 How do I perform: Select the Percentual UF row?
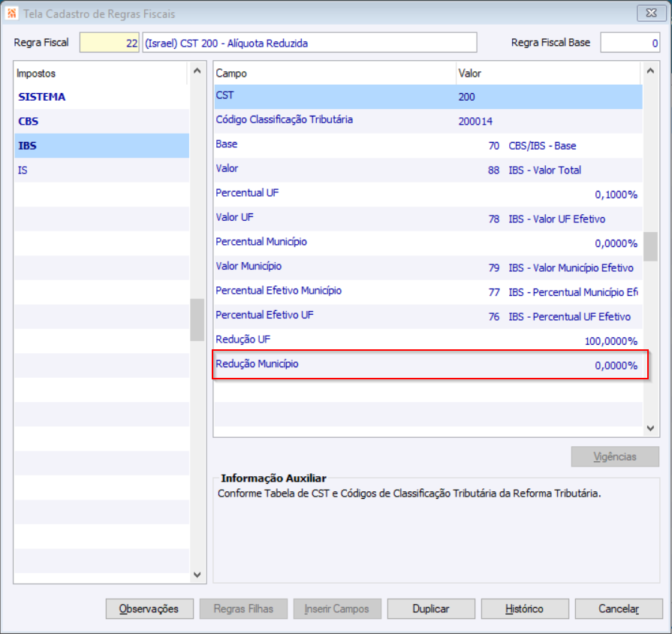(428, 195)
